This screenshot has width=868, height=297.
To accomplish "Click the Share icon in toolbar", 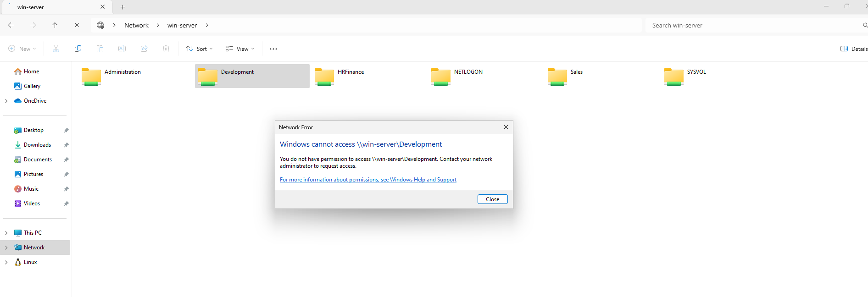I will tap(144, 49).
